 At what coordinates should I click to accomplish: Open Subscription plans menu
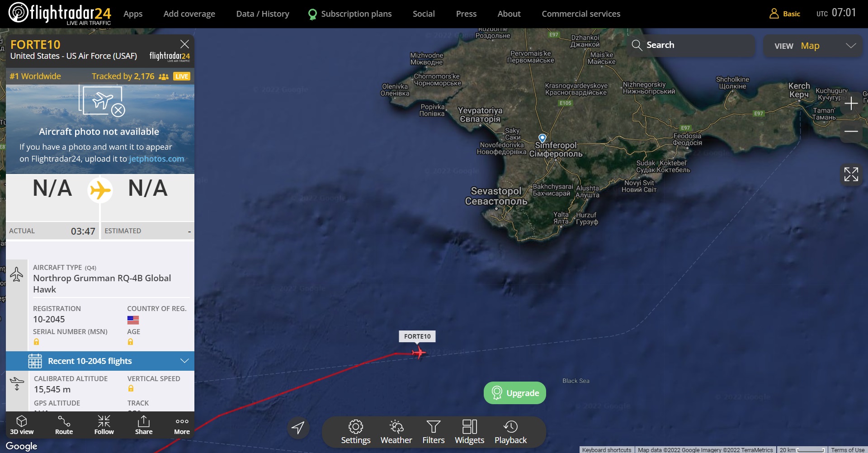[x=350, y=14]
